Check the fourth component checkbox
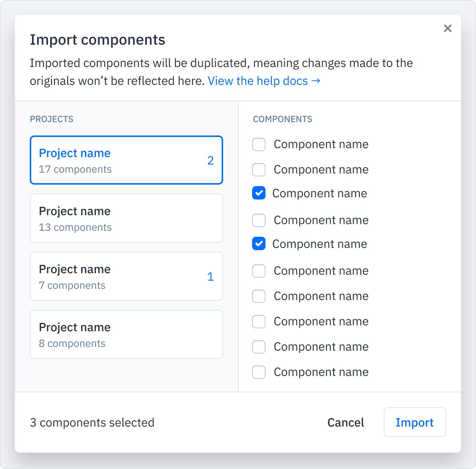This screenshot has width=476, height=469. click(258, 220)
